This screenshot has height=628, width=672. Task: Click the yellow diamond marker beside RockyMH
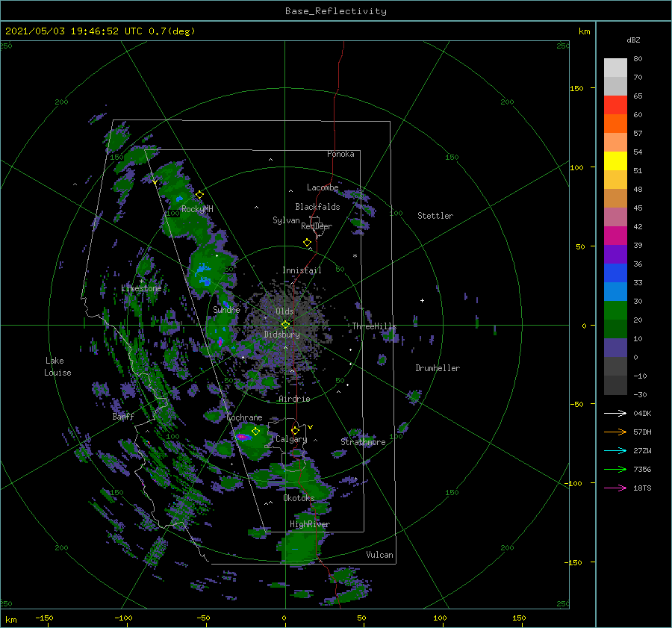point(199,195)
